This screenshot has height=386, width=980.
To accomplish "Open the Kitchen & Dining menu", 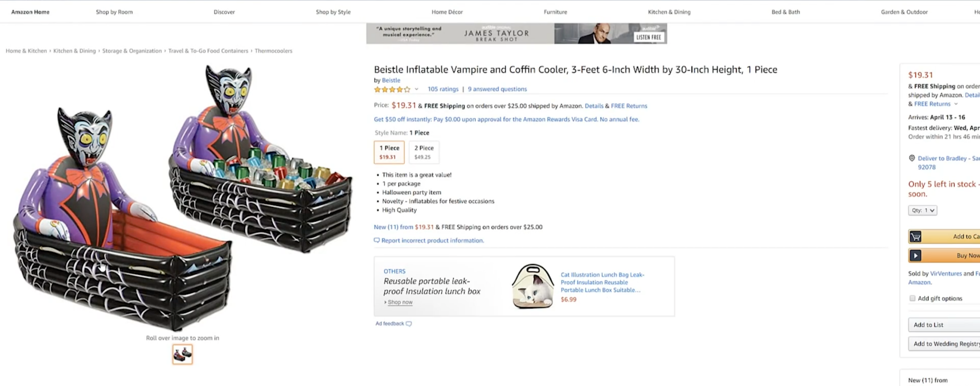I will (x=669, y=12).
